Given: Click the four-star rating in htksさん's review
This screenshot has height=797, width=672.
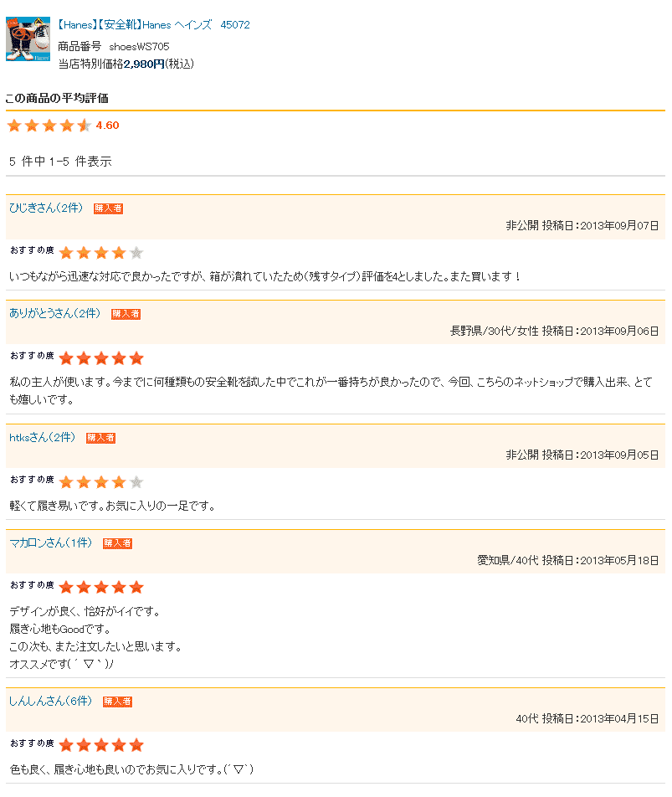Looking at the screenshot, I should (x=101, y=482).
